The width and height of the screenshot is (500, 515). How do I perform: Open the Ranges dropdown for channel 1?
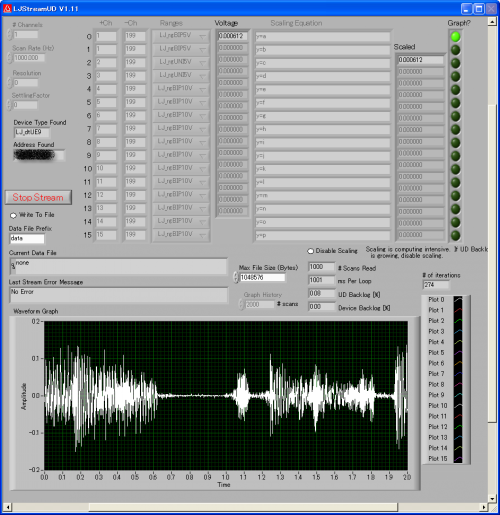[x=181, y=49]
